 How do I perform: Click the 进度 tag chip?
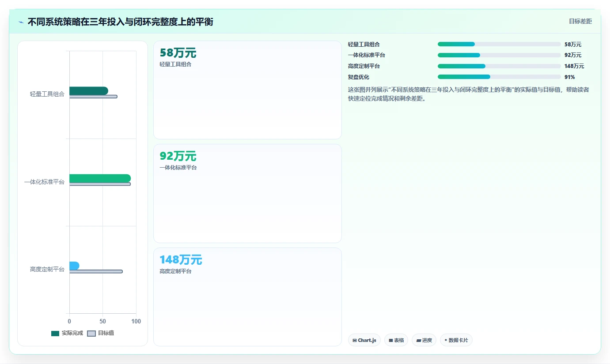click(x=424, y=340)
